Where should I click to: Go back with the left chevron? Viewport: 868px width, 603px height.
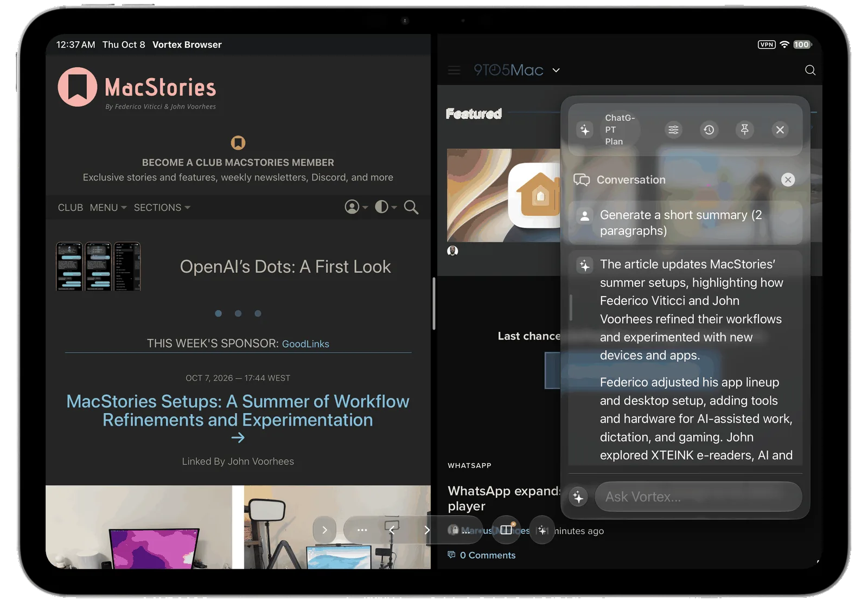[x=392, y=530]
